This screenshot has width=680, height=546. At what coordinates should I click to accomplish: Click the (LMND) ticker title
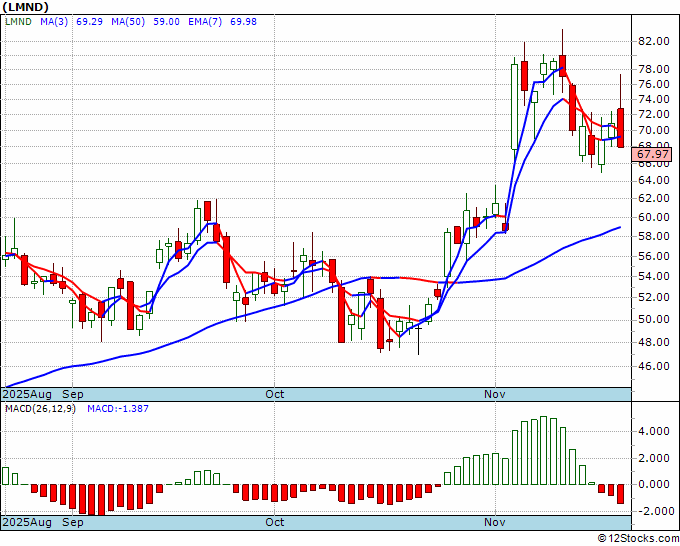click(25, 7)
